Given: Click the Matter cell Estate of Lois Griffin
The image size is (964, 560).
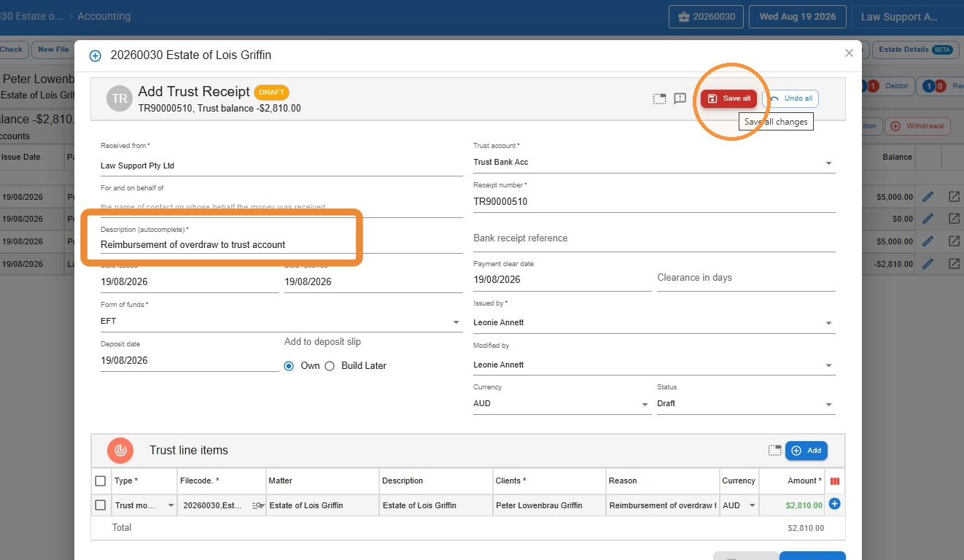Looking at the screenshot, I should [x=322, y=505].
